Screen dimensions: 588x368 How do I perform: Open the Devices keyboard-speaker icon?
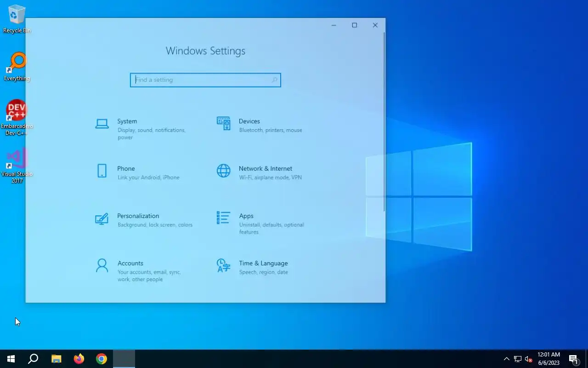coord(223,123)
